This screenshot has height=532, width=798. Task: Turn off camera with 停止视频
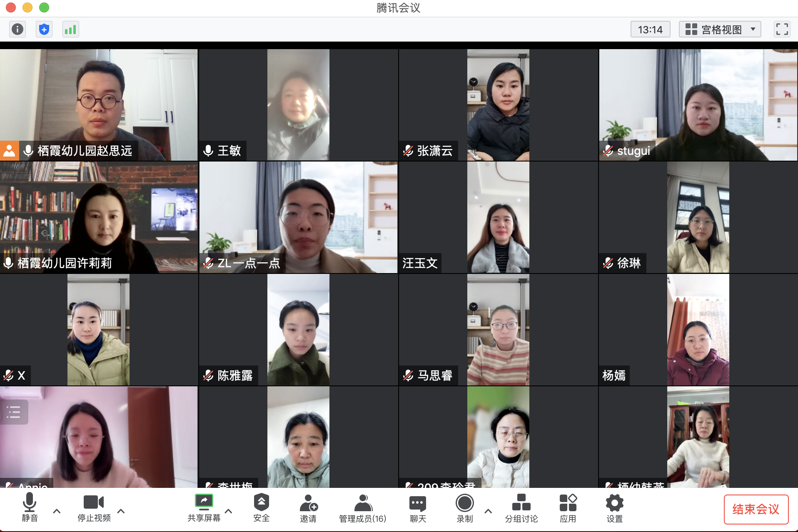click(x=94, y=507)
